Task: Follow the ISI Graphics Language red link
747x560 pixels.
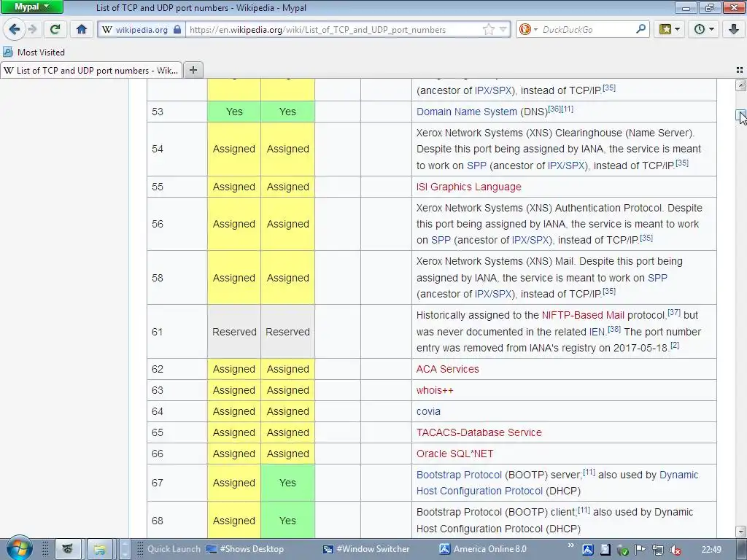Action: (469, 187)
